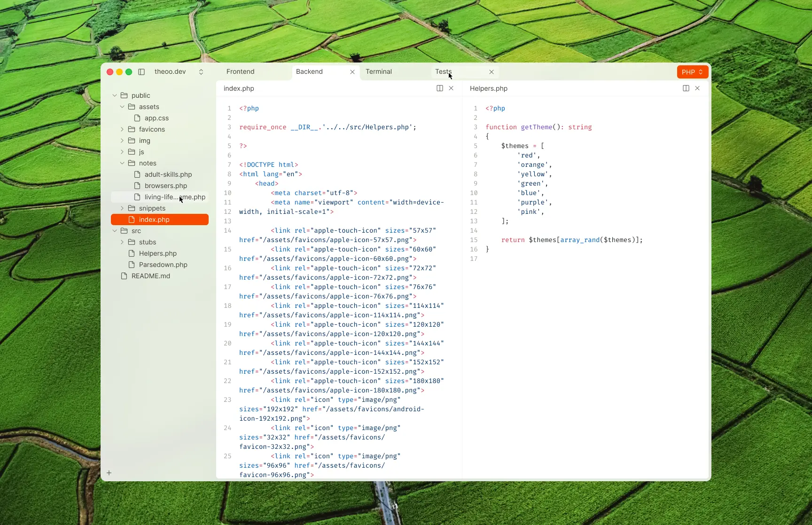Open app.css in the file tree
Viewport: 812px width, 525px height.
156,118
